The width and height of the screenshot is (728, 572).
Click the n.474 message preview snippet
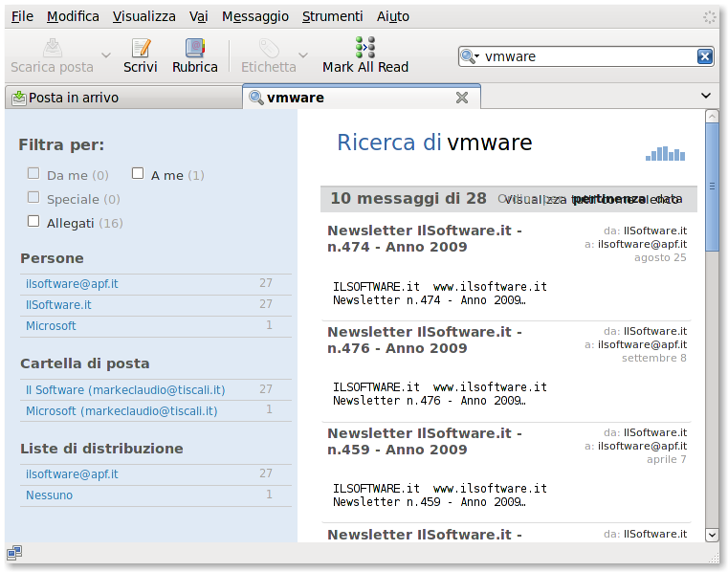pyautogui.click(x=440, y=294)
